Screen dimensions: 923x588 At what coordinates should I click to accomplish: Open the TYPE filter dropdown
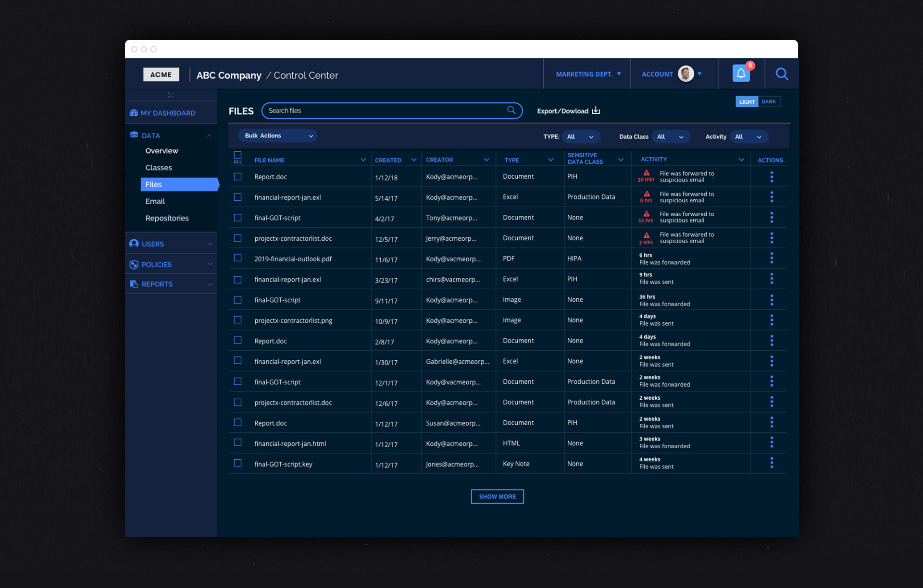581,137
